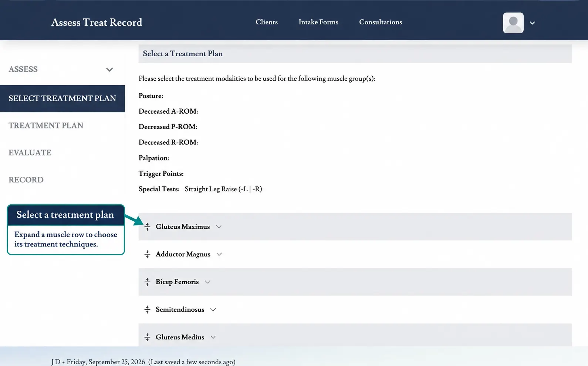This screenshot has height=366, width=588.
Task: Click the Gluteus Maximus muscle name
Action: [x=183, y=227]
